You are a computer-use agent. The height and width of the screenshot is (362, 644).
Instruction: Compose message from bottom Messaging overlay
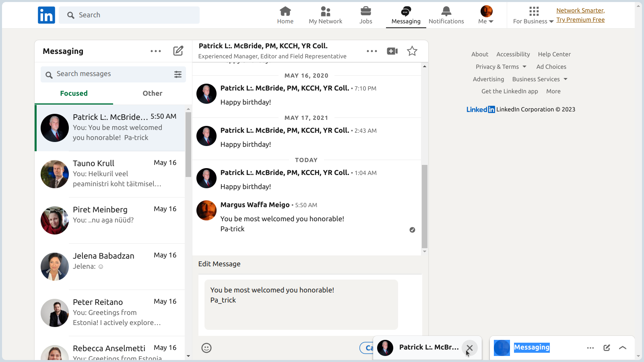pos(607,348)
